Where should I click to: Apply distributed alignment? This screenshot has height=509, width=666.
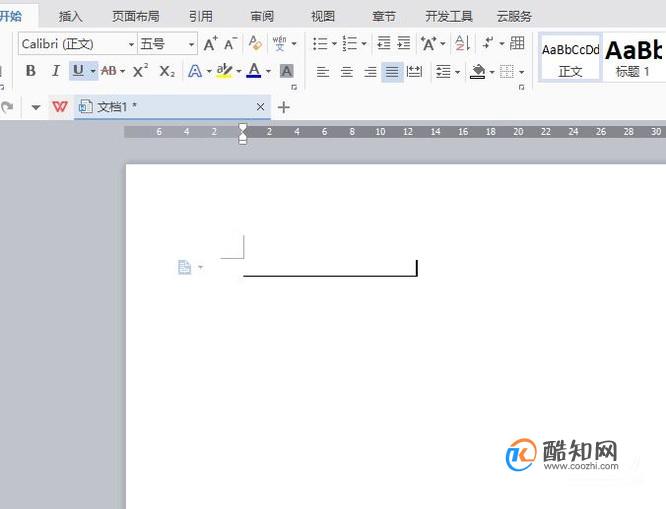414,71
